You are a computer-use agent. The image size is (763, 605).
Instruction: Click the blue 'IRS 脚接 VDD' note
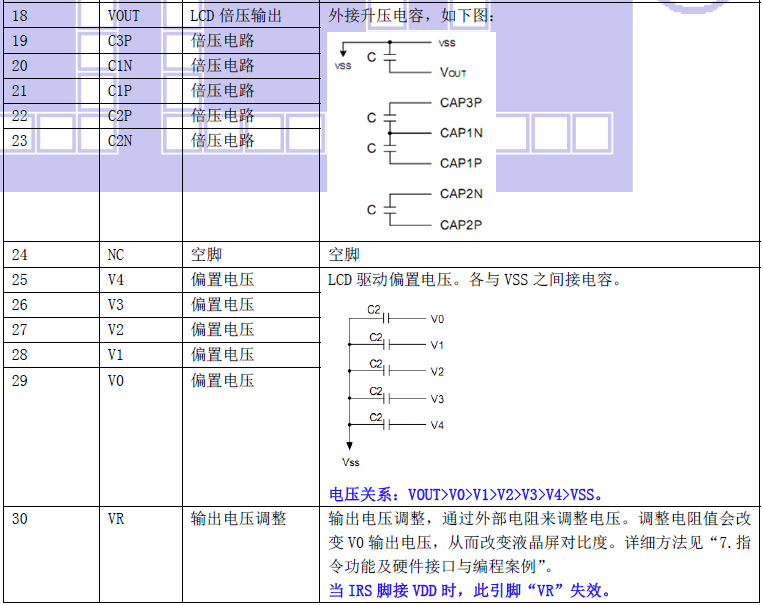coord(470,590)
